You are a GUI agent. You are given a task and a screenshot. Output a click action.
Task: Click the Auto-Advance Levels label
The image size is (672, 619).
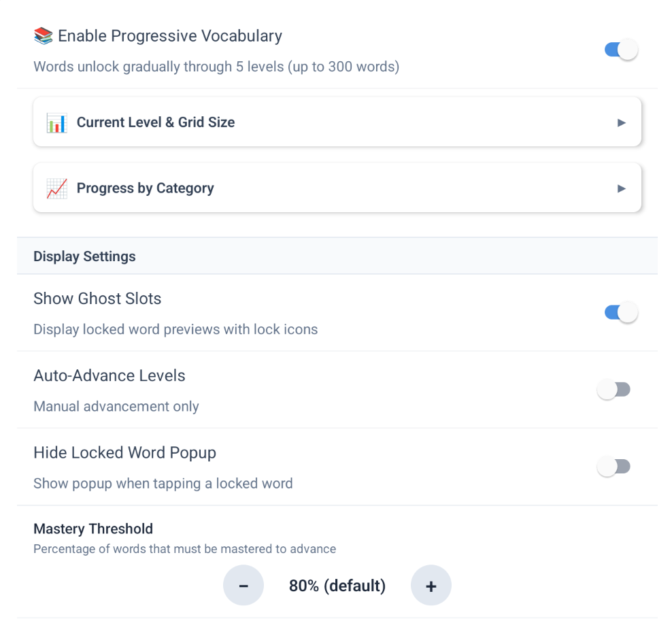point(110,375)
